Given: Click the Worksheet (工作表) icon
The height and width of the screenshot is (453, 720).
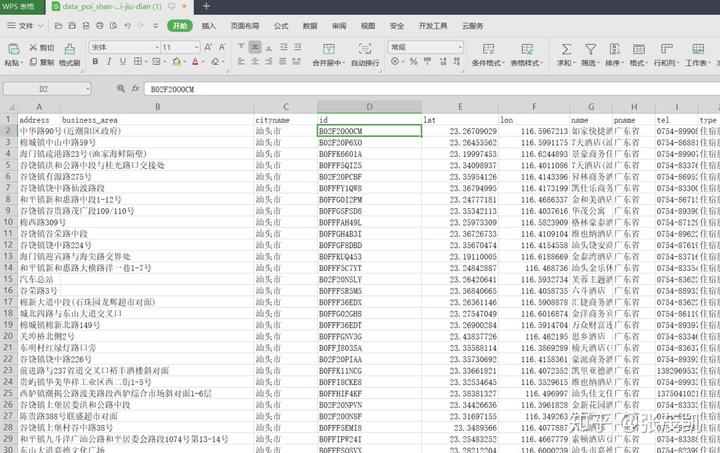Looking at the screenshot, I should (698, 49).
